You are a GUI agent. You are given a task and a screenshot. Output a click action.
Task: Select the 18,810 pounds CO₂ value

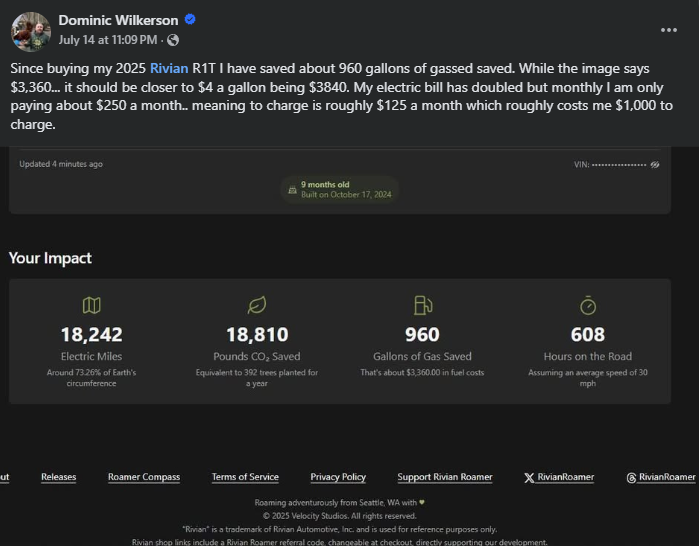click(257, 335)
